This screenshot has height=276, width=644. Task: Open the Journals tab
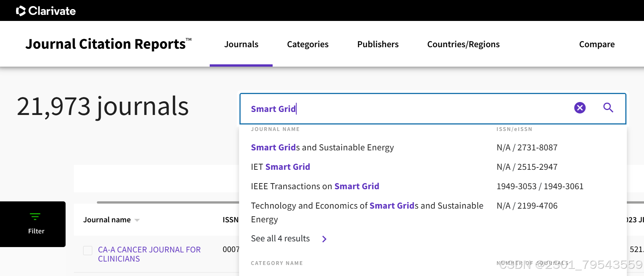tap(241, 44)
